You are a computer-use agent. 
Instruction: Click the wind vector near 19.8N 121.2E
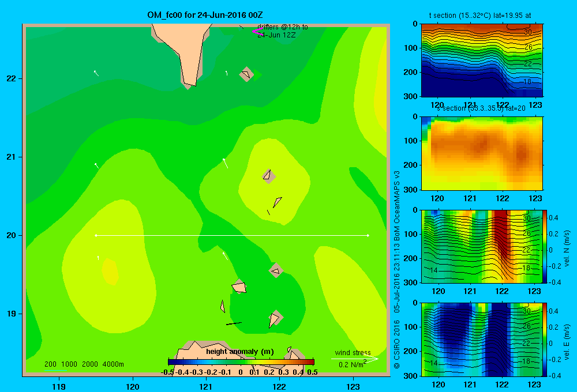pyautogui.click(x=225, y=255)
